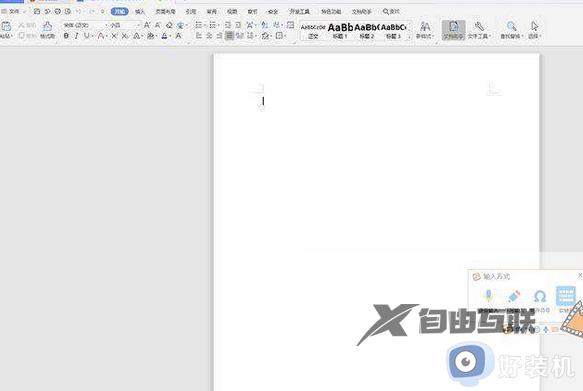This screenshot has height=391, width=583.
Task: Open the font size combo box
Action: (x=125, y=25)
